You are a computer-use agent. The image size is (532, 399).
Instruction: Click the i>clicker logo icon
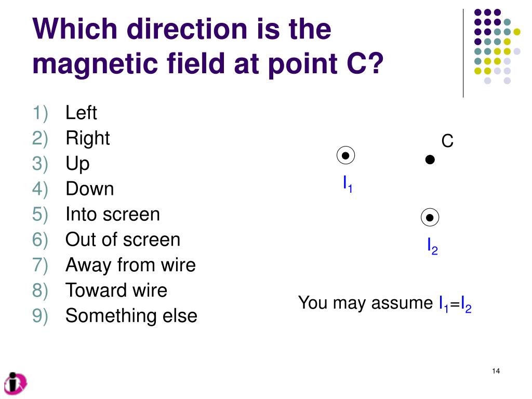pyautogui.click(x=15, y=383)
